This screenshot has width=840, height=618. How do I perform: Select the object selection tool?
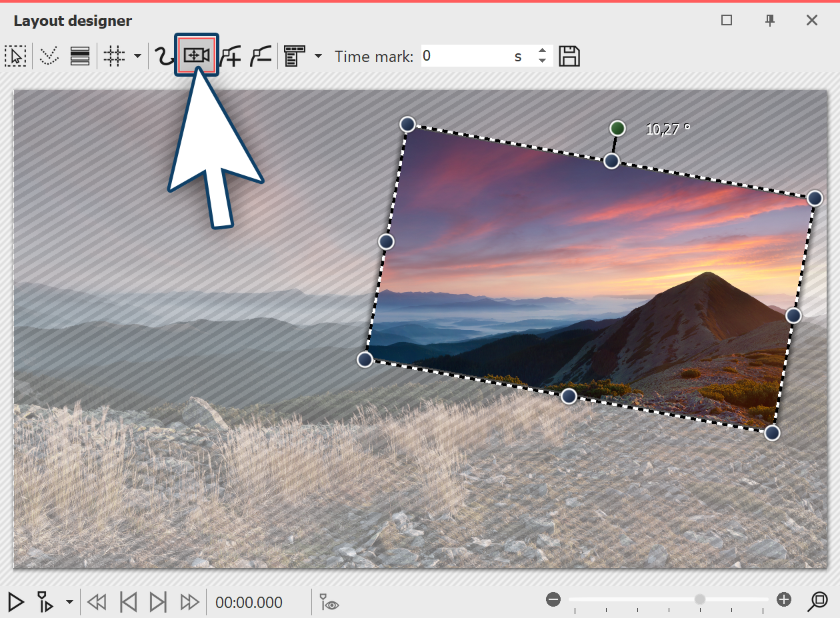[16, 56]
